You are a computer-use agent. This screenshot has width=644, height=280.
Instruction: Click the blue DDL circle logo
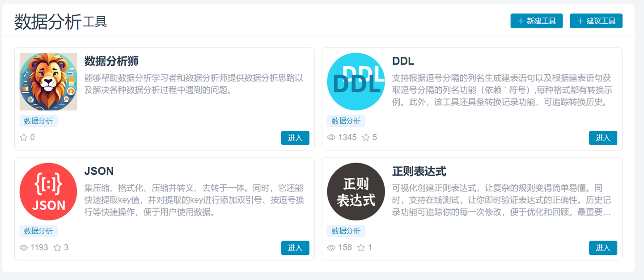[x=356, y=82]
